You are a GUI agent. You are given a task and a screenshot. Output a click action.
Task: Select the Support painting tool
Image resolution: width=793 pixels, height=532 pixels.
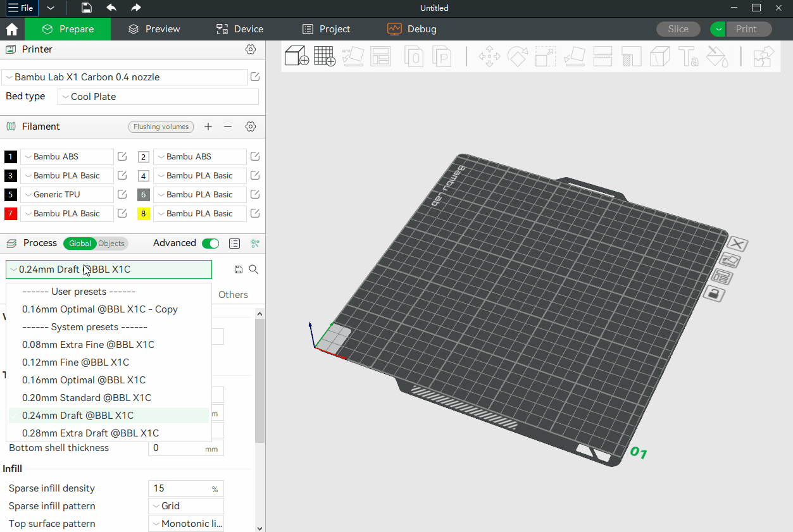[631, 56]
